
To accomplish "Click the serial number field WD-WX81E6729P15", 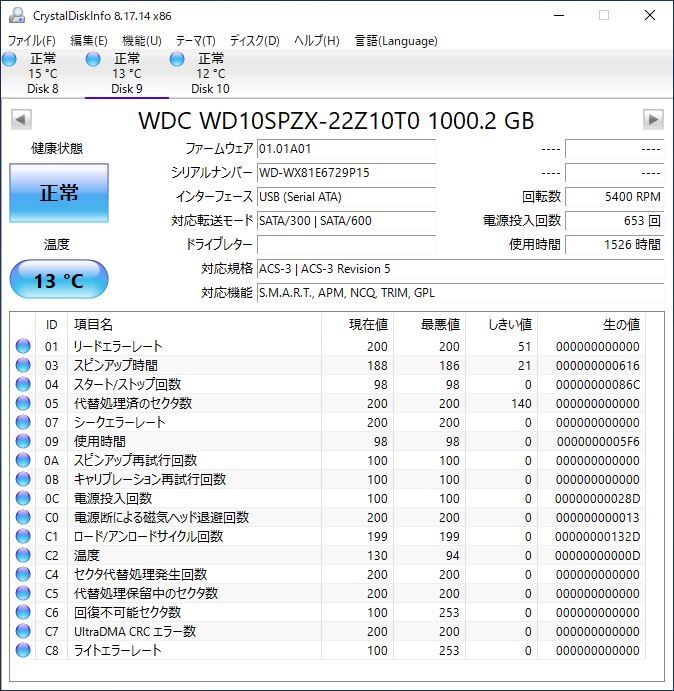I will click(346, 173).
